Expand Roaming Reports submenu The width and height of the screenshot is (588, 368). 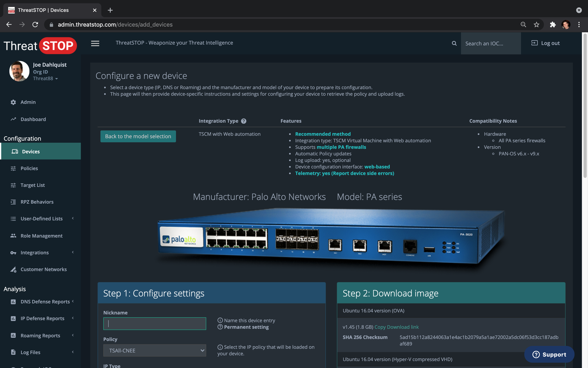click(73, 335)
